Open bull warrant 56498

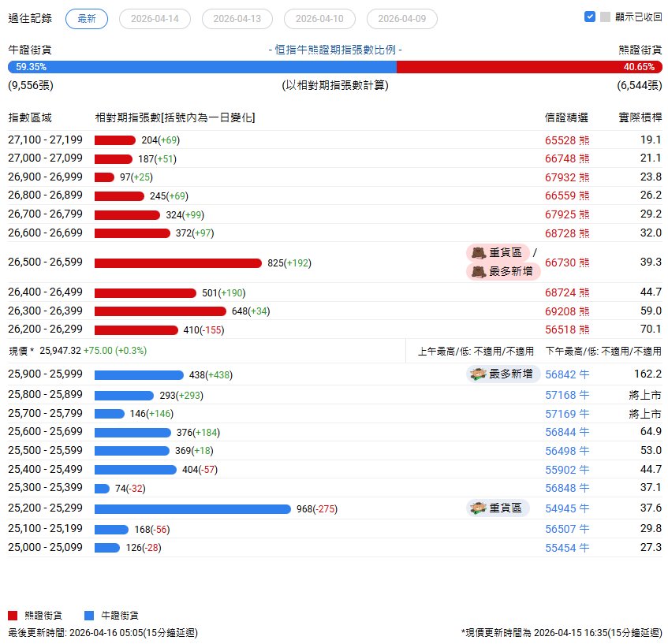pos(567,451)
